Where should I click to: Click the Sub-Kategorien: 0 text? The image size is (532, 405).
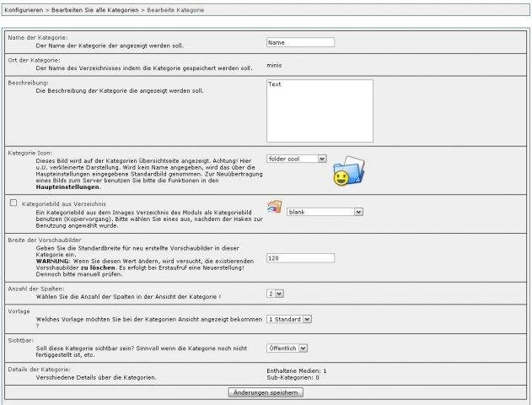tap(293, 377)
